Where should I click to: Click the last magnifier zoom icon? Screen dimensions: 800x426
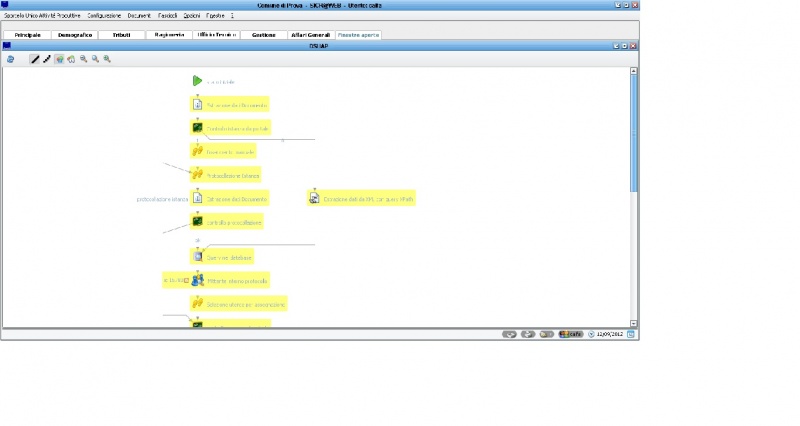[x=107, y=59]
